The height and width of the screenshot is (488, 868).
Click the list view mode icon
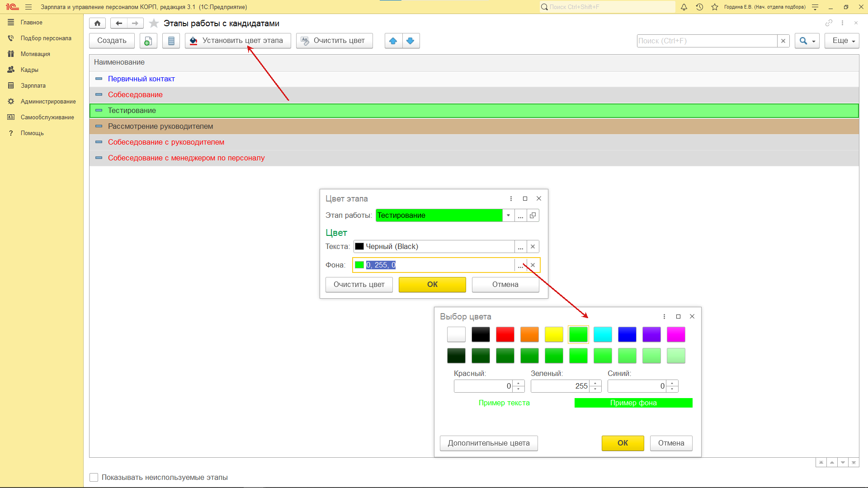tap(171, 41)
